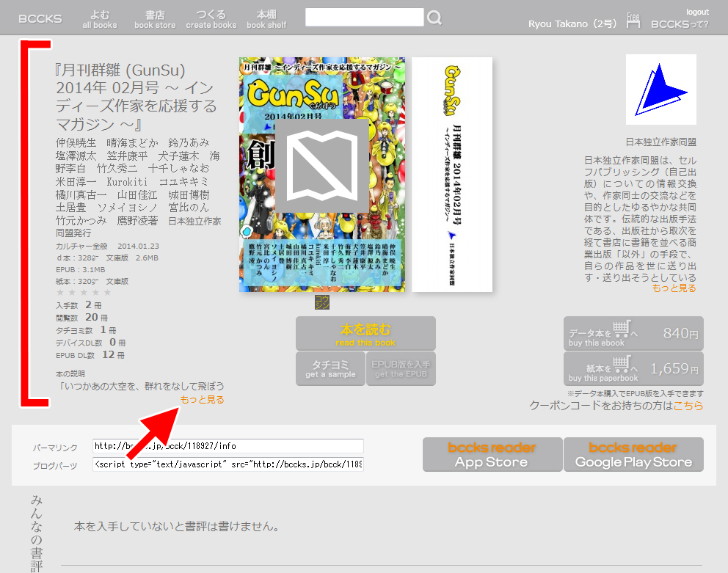Click こちら coupon code link

pos(688,406)
